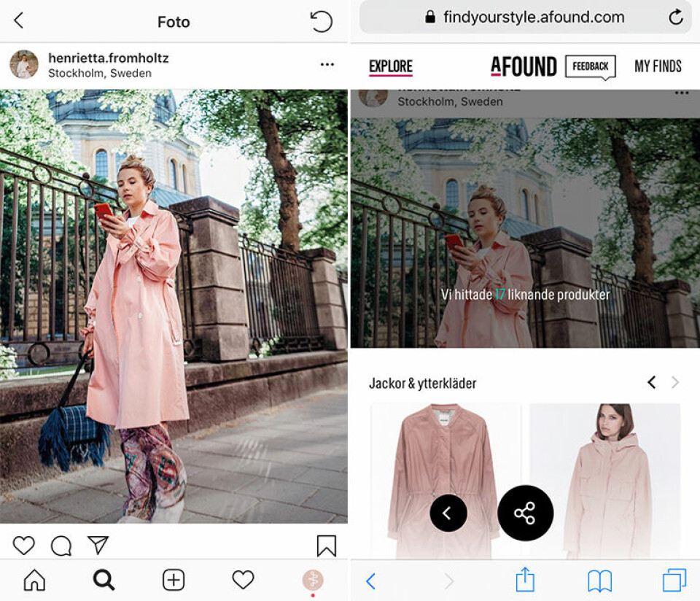Viewport: 700px width, 601px height.
Task: Like the post with the heart icon
Action: (x=23, y=545)
